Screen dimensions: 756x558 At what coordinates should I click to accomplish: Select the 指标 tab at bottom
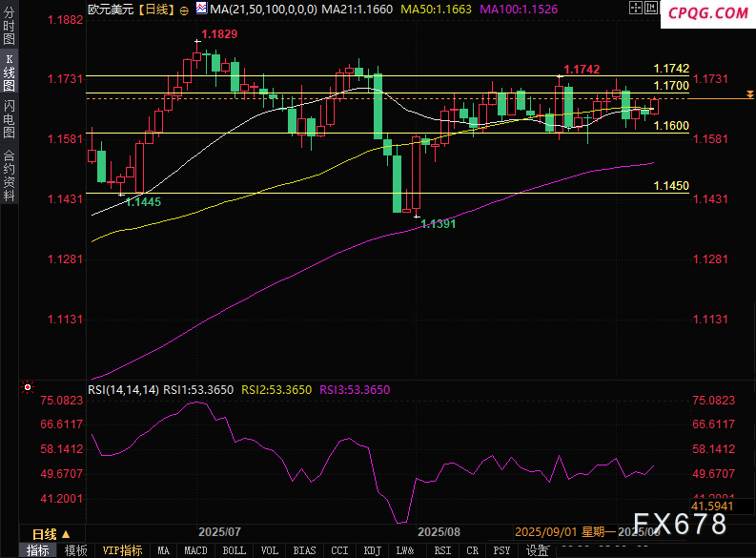tap(38, 550)
